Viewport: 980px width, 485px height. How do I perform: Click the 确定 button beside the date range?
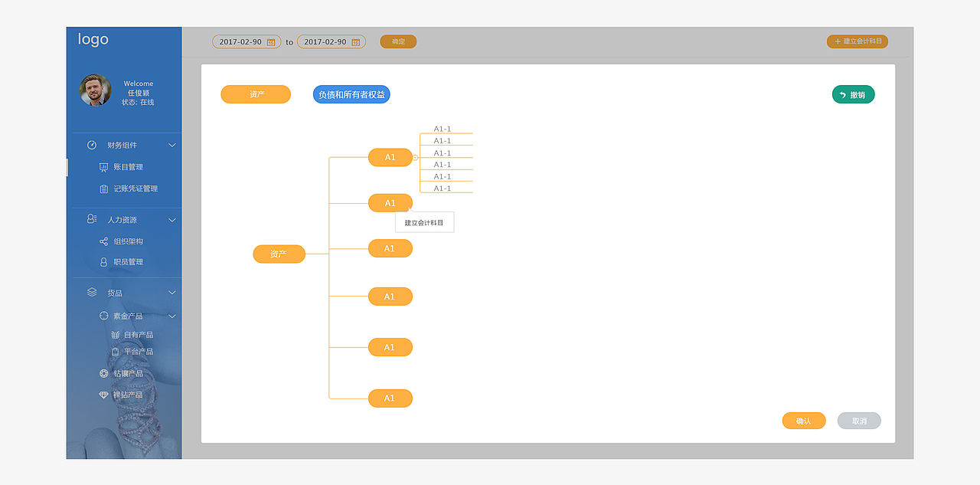pyautogui.click(x=398, y=41)
